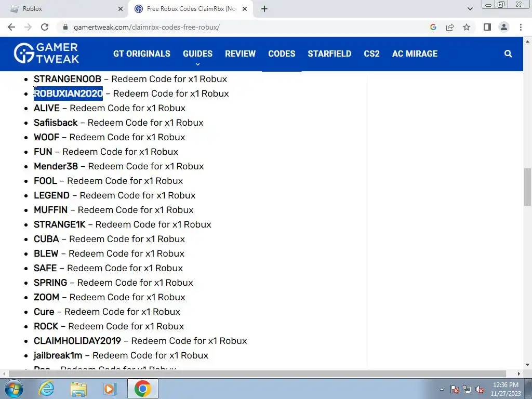
Task: Click the Gamer Tweak logo
Action: (x=46, y=54)
